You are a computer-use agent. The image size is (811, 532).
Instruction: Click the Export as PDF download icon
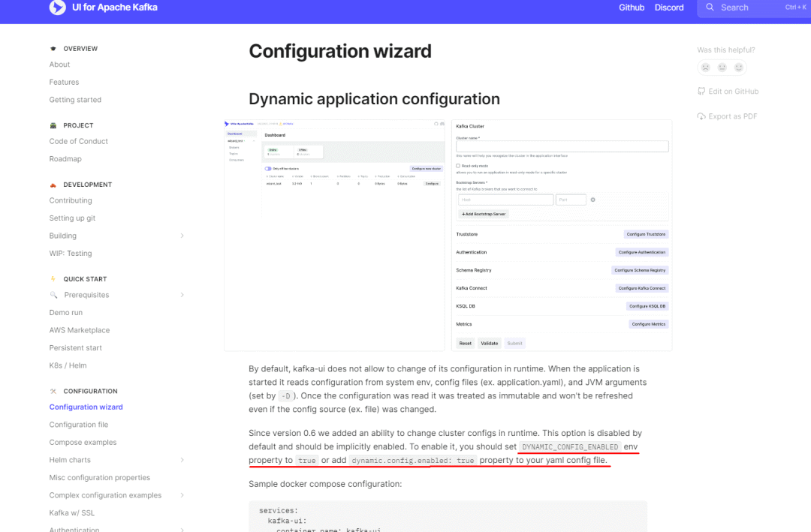pos(701,116)
